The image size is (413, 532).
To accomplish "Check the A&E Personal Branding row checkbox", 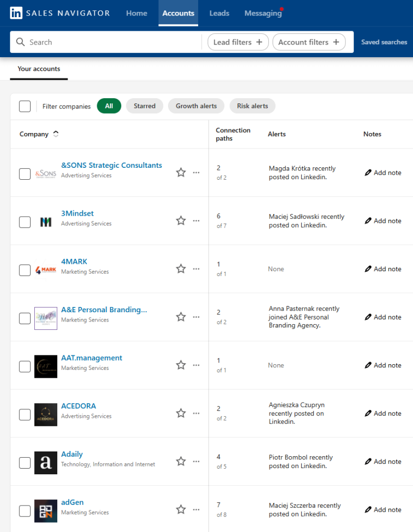I will click(24, 318).
